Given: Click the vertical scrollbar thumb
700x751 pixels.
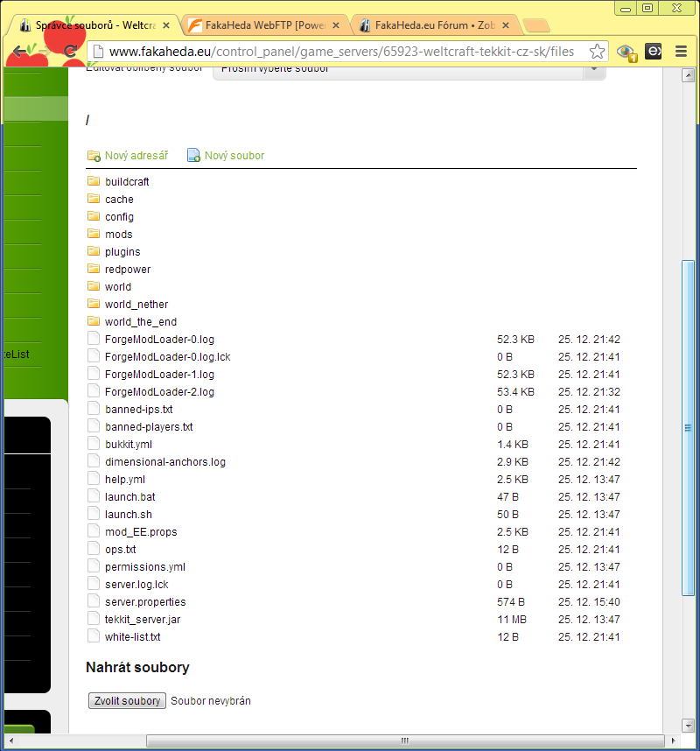Looking at the screenshot, I should tap(688, 428).
